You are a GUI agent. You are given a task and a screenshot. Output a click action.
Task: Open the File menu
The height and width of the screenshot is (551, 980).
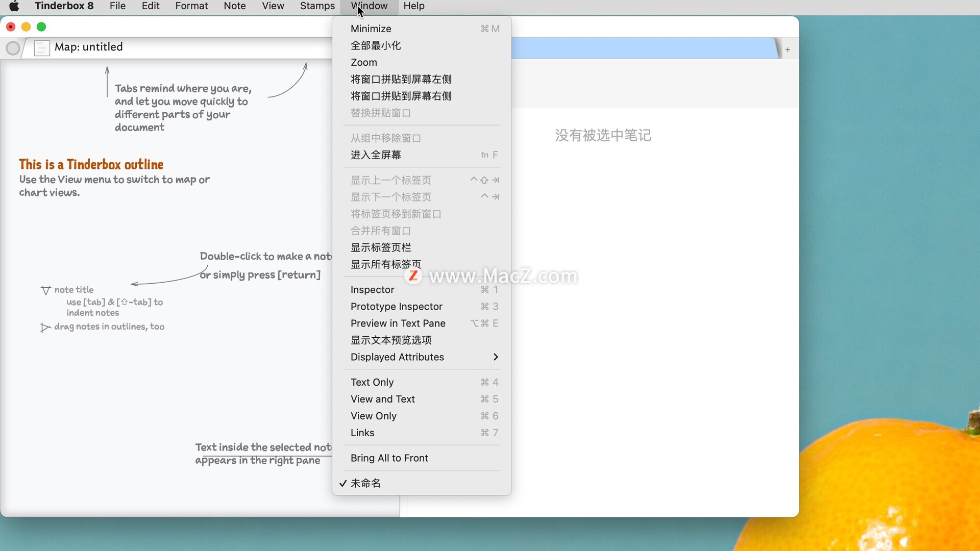pos(117,6)
